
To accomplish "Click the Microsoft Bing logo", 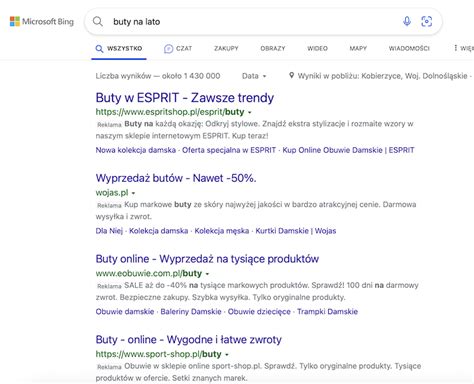I will click(x=42, y=22).
